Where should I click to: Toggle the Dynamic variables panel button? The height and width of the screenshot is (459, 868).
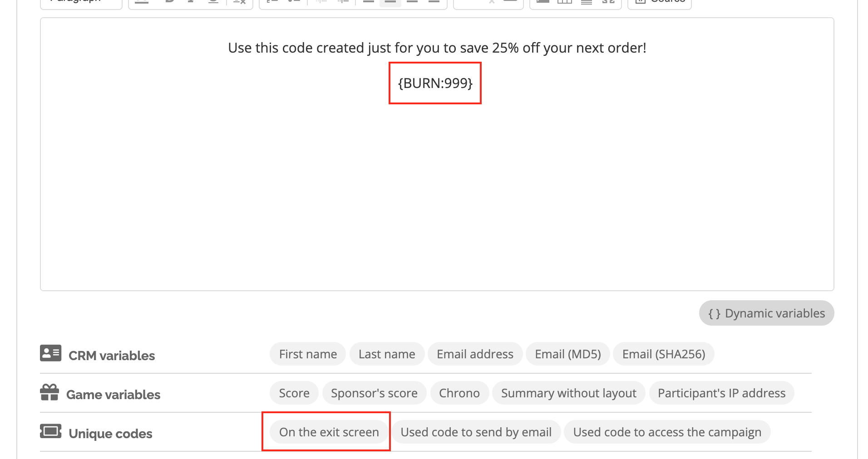tap(766, 313)
